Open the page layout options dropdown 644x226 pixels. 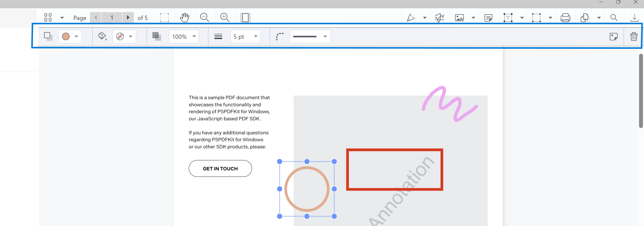coord(62,17)
